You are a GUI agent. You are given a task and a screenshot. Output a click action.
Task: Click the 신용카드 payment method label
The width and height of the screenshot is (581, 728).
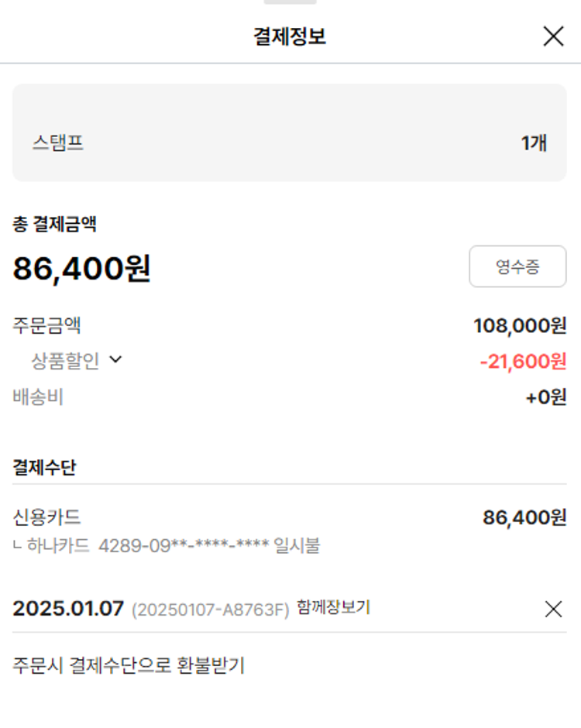click(x=47, y=517)
